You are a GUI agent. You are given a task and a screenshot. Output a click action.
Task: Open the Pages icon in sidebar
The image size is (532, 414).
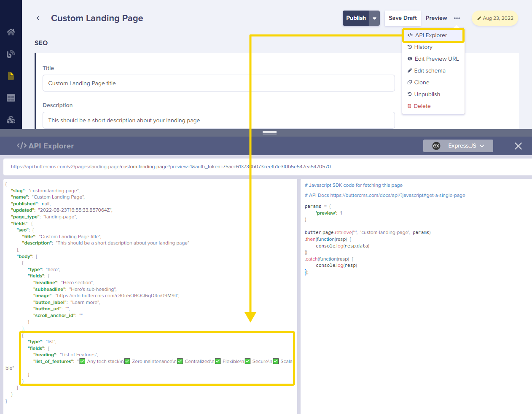click(x=11, y=76)
